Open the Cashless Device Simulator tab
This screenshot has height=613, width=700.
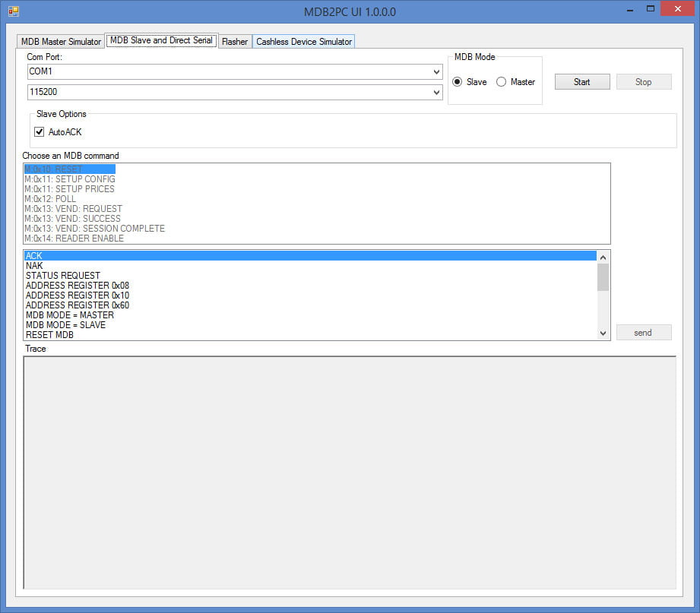pyautogui.click(x=303, y=41)
